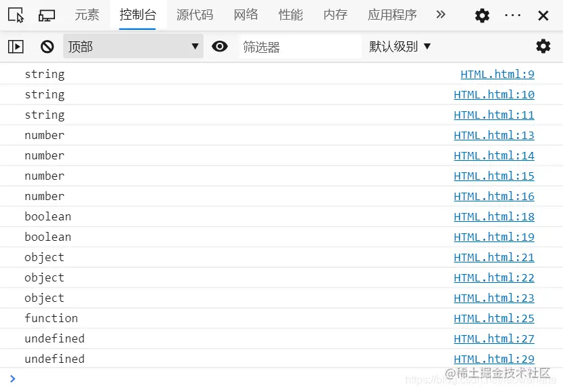Image resolution: width=563 pixels, height=392 pixels.
Task: Switch to the 控制台 tab
Action: click(138, 15)
